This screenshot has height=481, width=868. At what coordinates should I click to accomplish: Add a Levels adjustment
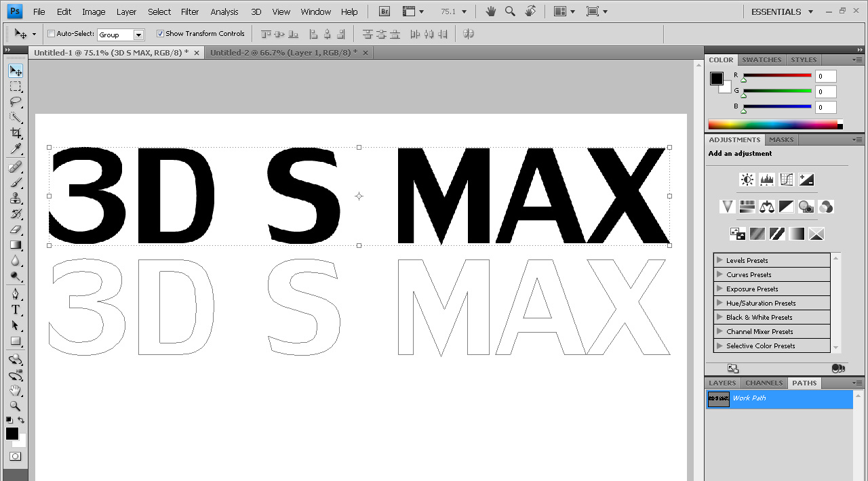click(767, 180)
